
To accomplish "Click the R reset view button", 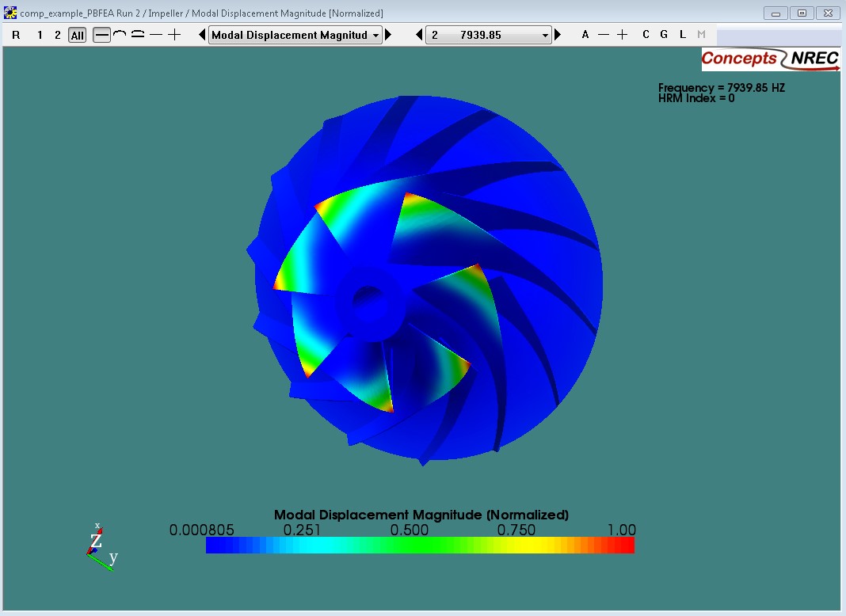I will pyautogui.click(x=16, y=35).
